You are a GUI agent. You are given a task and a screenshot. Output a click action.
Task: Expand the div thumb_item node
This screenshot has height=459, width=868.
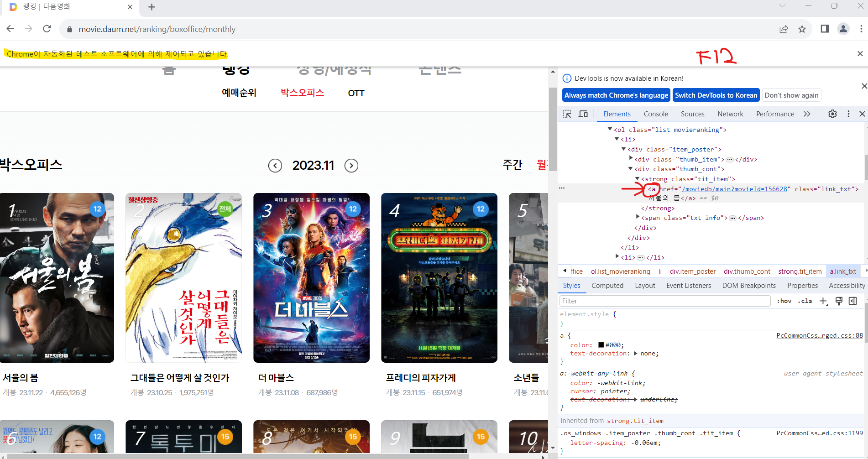click(x=631, y=158)
